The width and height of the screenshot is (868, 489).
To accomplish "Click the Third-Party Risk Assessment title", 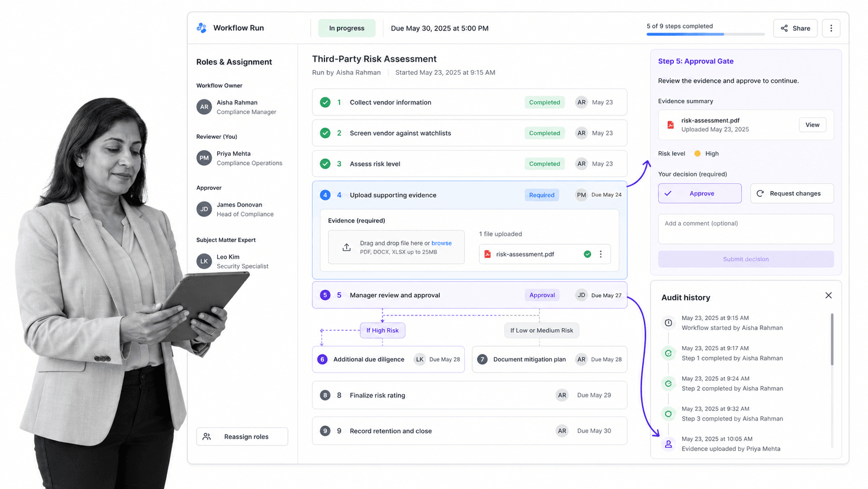I will pos(374,59).
